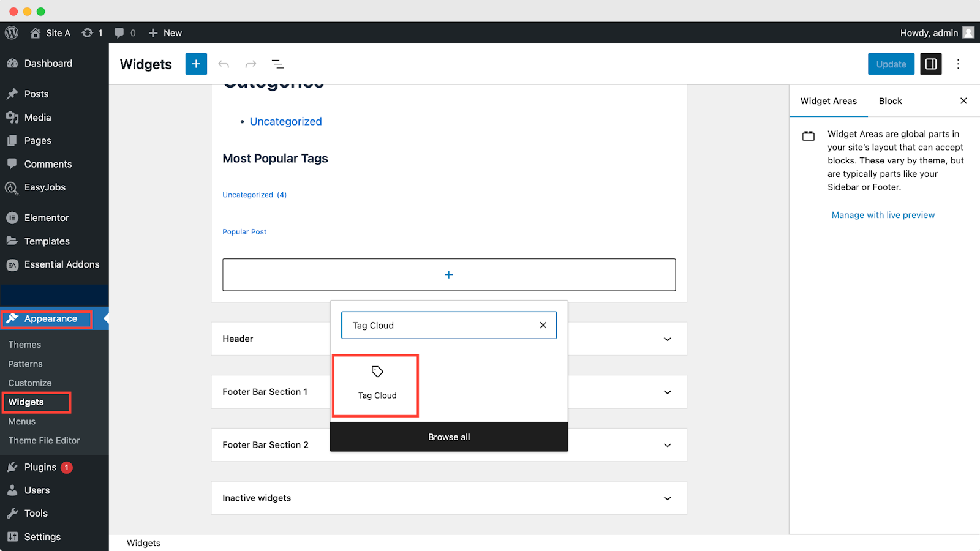
Task: Open the Howdy admin profile avatar
Action: click(x=968, y=32)
